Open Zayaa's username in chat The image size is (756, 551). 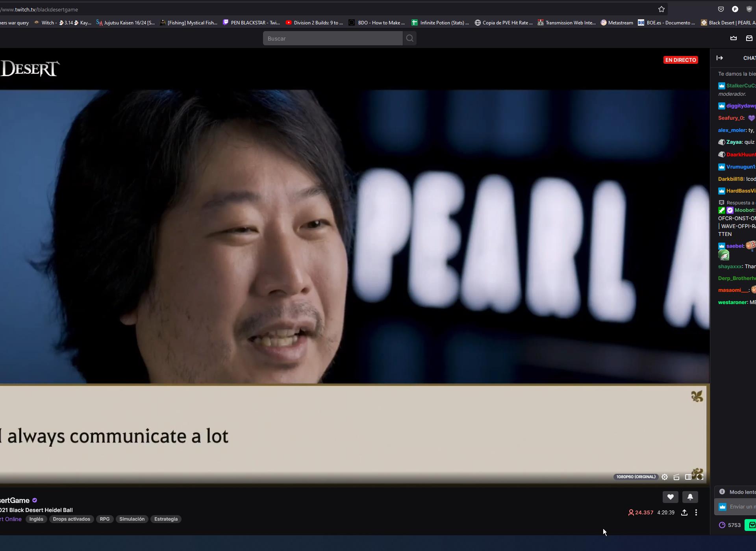pos(734,142)
